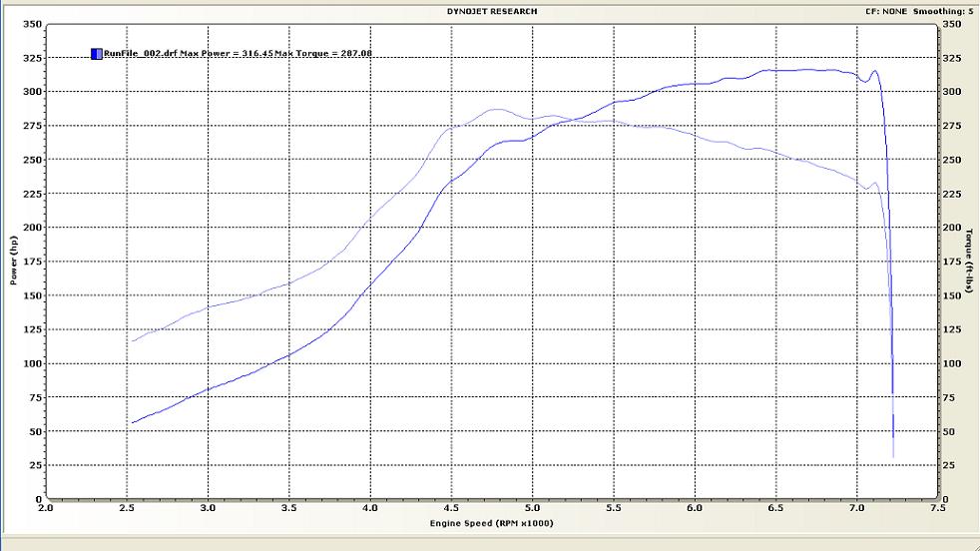Click the 2.0 tick label on RPM axis
980x551 pixels.
[46, 508]
